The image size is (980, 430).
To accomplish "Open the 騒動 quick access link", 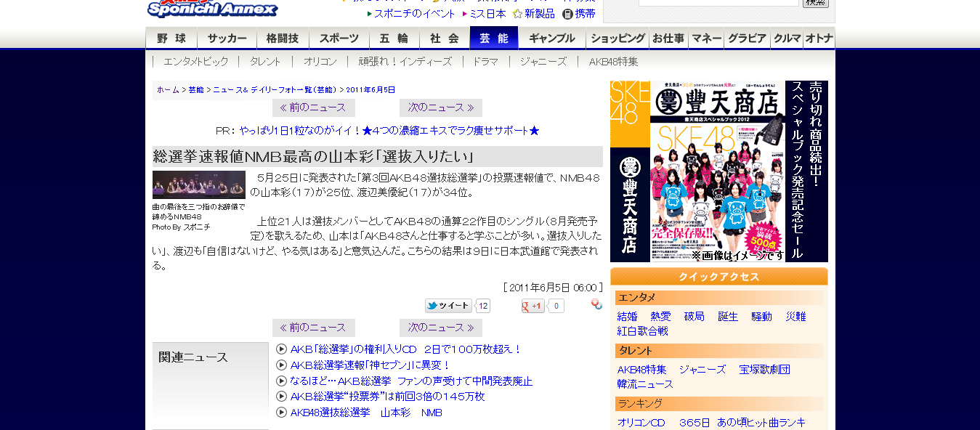I will click(x=761, y=317).
